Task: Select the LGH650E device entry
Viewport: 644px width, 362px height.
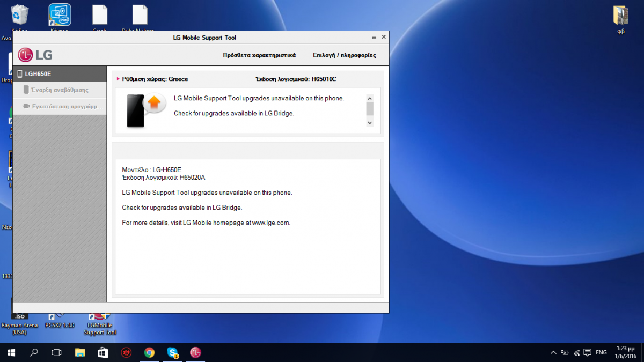Action: [60, 74]
